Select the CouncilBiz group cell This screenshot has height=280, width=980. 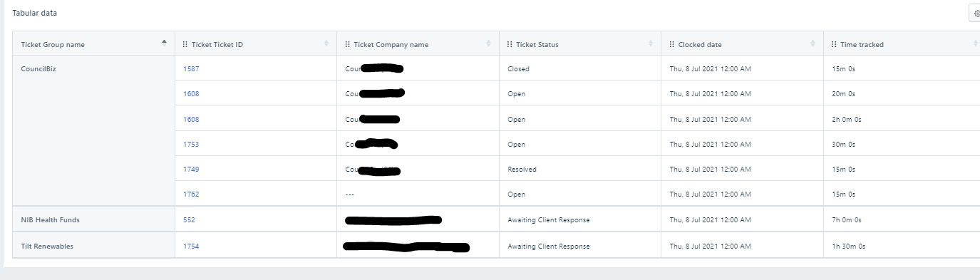93,131
